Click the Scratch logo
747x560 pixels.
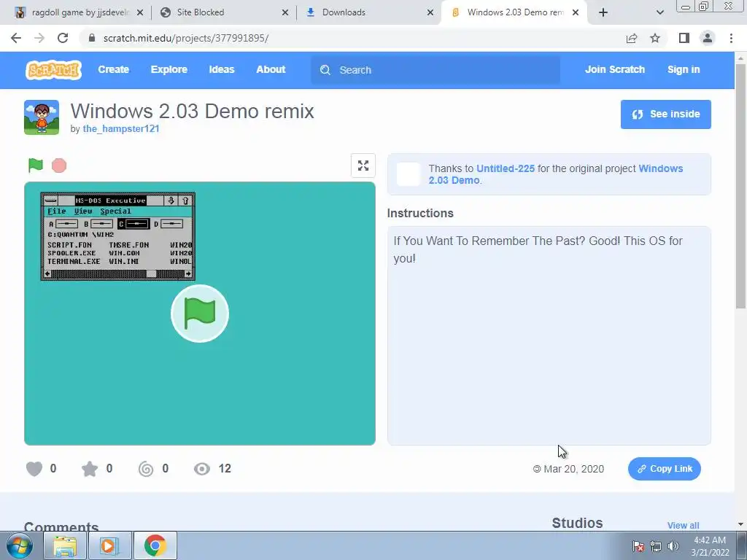tap(53, 70)
